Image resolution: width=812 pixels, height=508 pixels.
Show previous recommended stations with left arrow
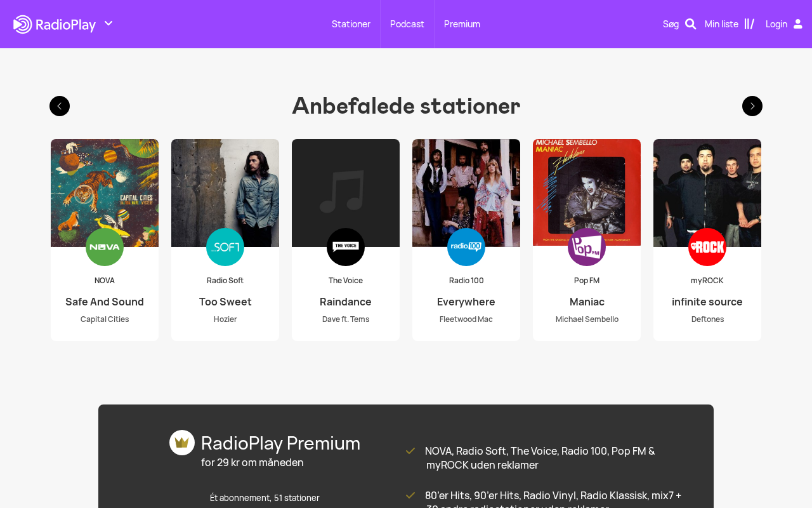click(60, 106)
